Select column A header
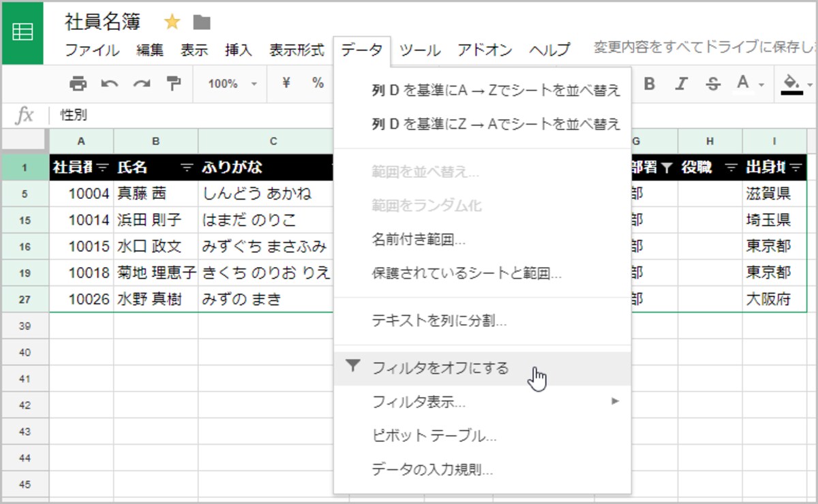Viewport: 818px width, 504px height. (81, 141)
